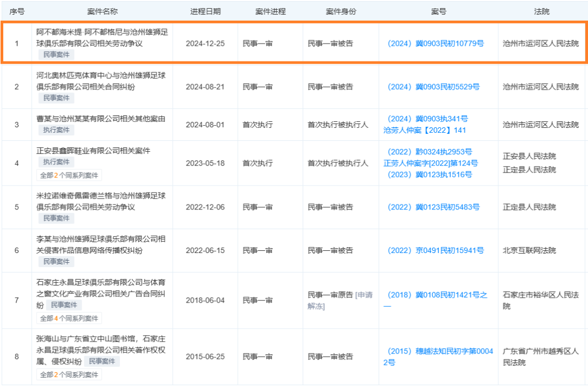Click the 案件身份 column header
The width and height of the screenshot is (588, 389).
click(x=341, y=11)
